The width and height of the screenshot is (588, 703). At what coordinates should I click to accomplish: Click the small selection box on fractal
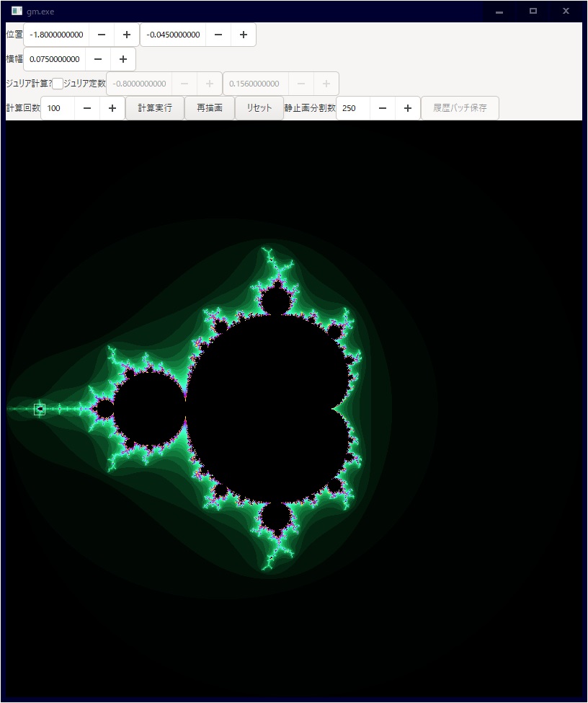pyautogui.click(x=40, y=410)
